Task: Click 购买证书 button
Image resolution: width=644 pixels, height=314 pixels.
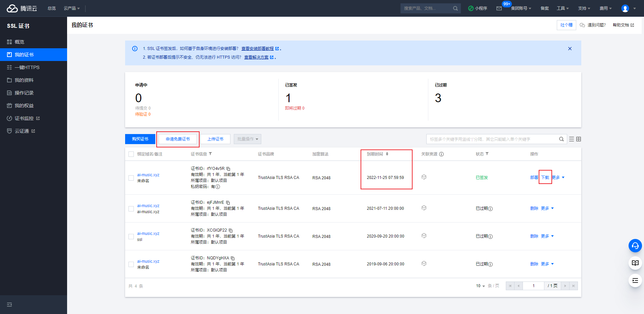Action: pos(140,139)
